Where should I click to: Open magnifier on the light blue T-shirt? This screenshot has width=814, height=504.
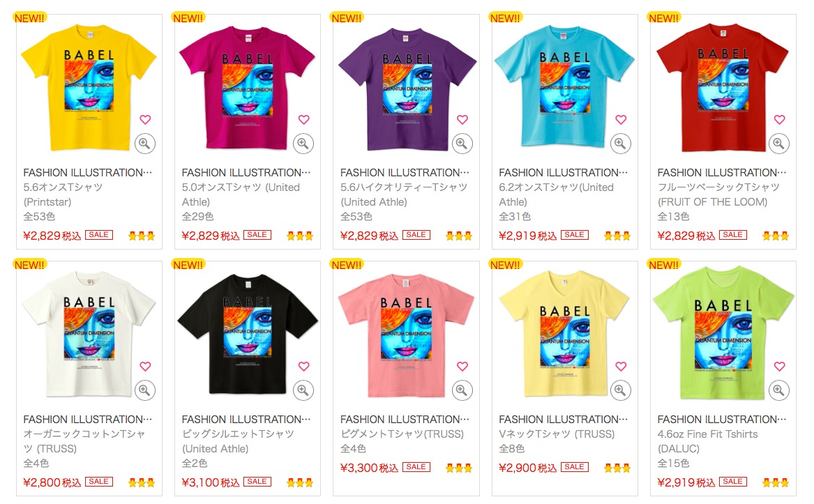(x=620, y=144)
